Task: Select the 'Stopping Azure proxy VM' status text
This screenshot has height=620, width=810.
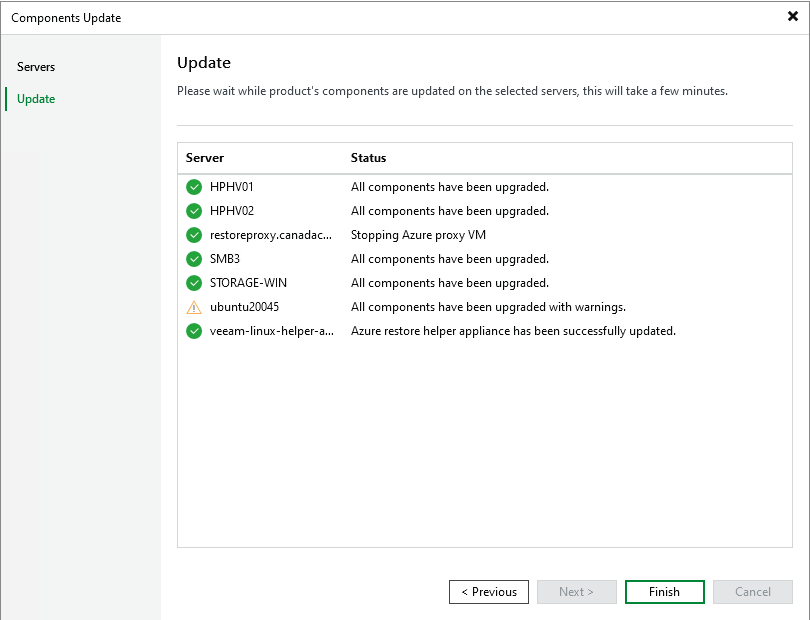Action: pyautogui.click(x=418, y=235)
